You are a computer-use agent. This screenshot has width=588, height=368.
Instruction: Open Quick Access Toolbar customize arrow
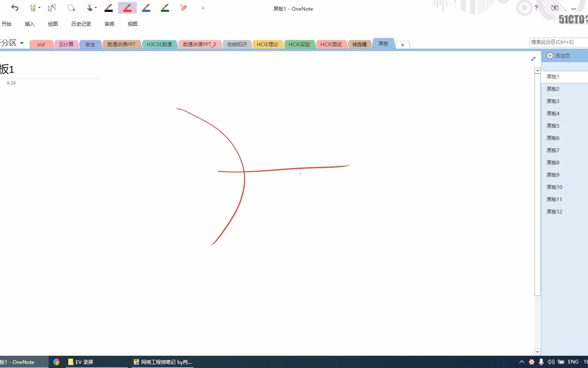203,8
